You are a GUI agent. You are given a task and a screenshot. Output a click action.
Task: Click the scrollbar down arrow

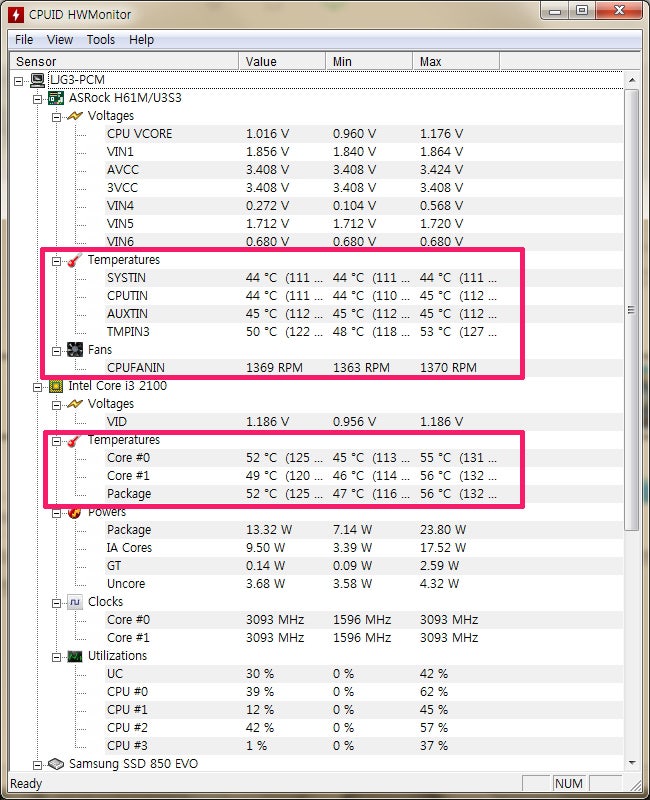632,763
